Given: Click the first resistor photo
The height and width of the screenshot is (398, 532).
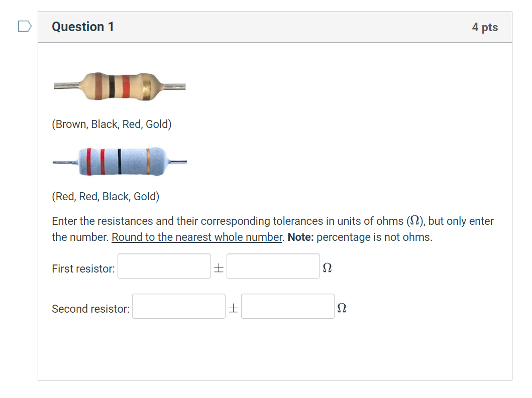Looking at the screenshot, I should 119,85.
